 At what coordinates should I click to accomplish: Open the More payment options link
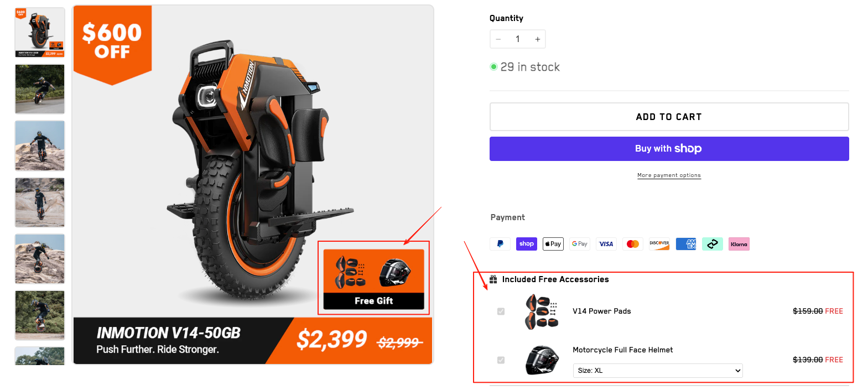(x=669, y=175)
